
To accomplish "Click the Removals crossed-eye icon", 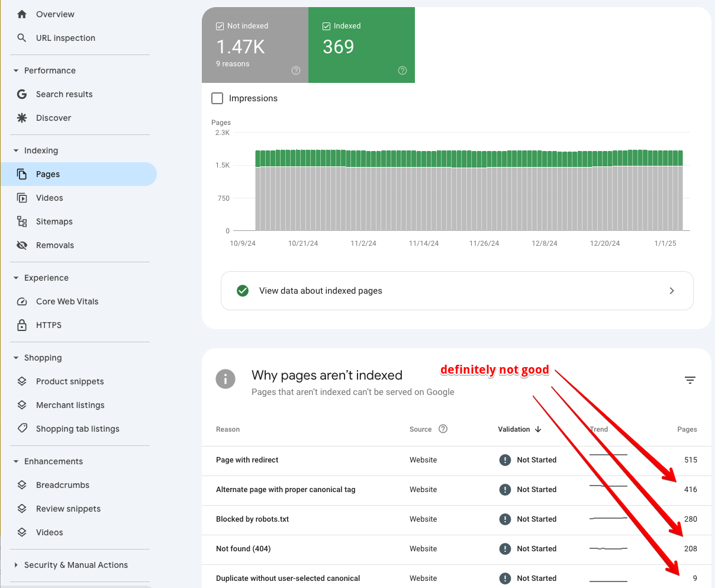I will coord(22,245).
